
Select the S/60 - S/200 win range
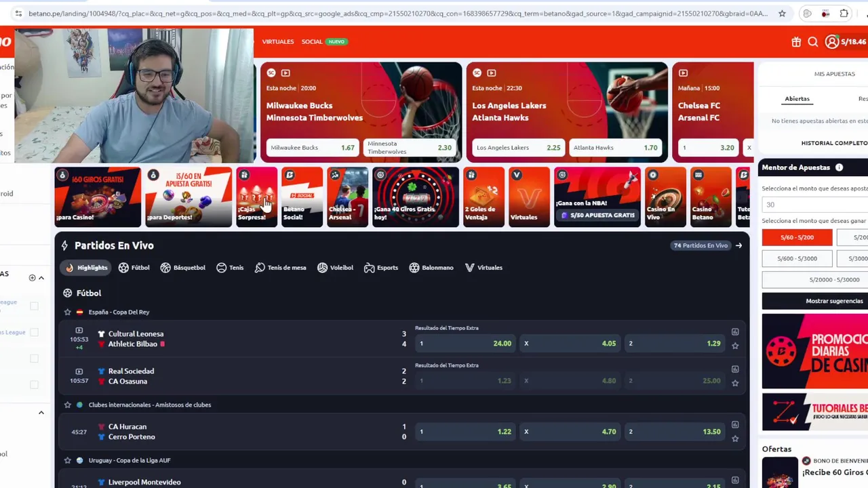[797, 237]
